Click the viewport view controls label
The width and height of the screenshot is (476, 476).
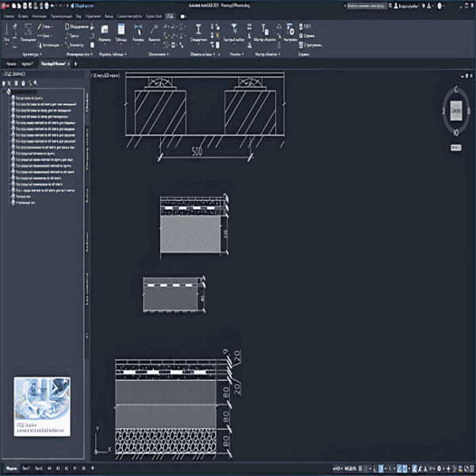coord(106,75)
